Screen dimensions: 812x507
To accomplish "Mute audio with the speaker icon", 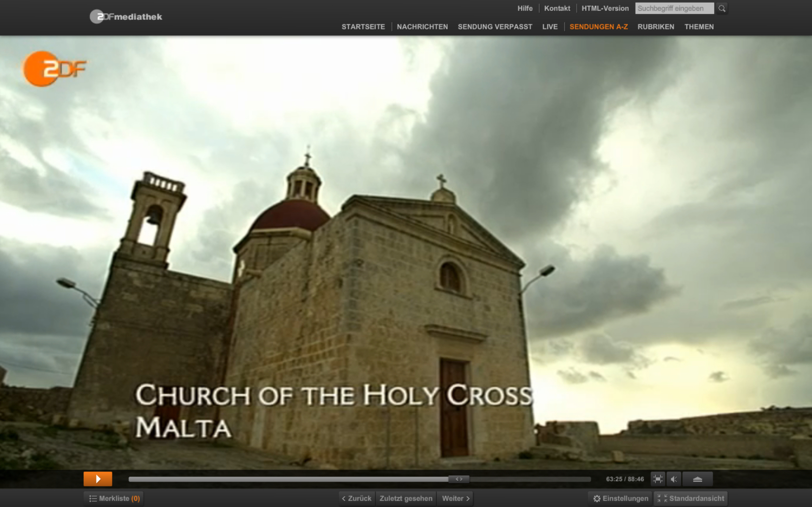I will pyautogui.click(x=674, y=479).
